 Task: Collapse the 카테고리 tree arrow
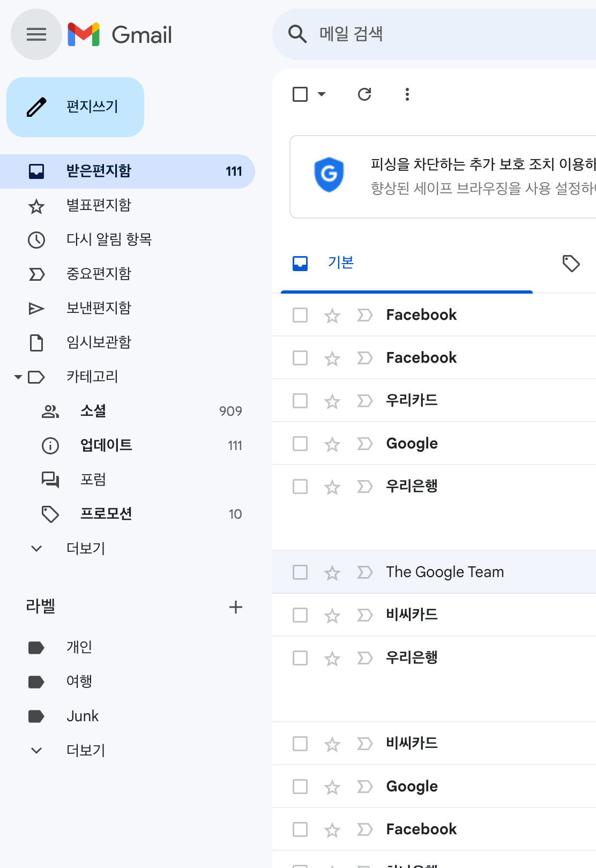tap(18, 377)
